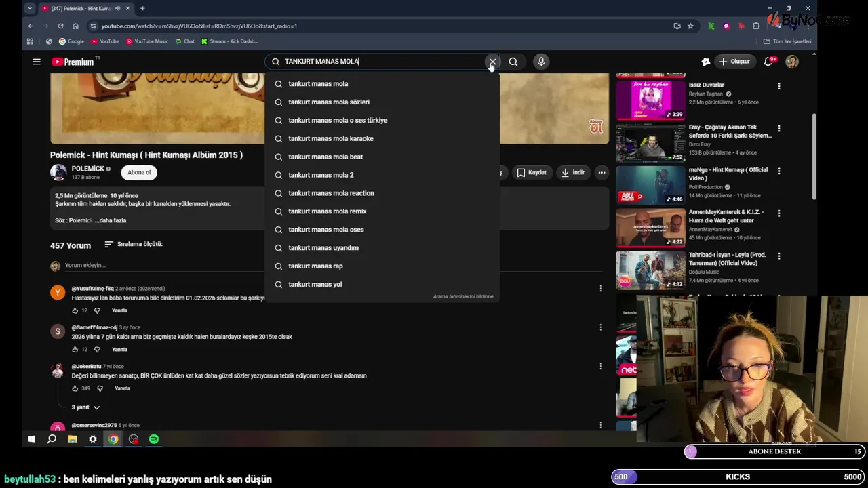Open YouTube notifications bell
This screenshot has width=868, height=488.
pos(768,62)
